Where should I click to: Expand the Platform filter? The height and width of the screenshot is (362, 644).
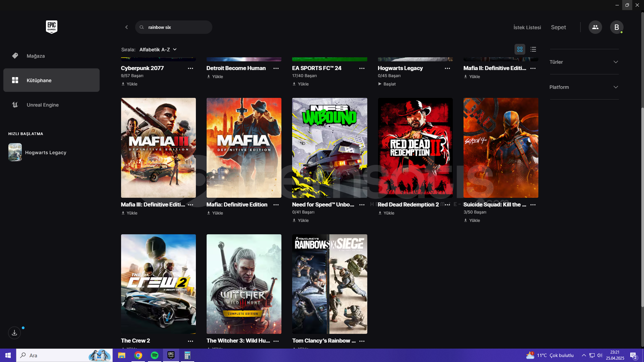tap(584, 87)
